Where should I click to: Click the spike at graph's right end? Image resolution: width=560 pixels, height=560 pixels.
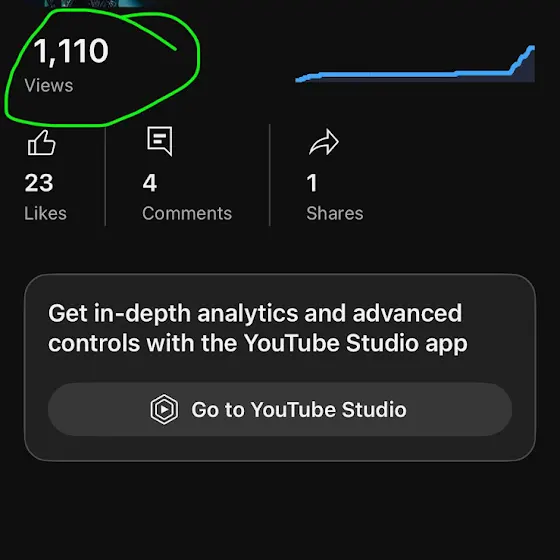tap(523, 61)
